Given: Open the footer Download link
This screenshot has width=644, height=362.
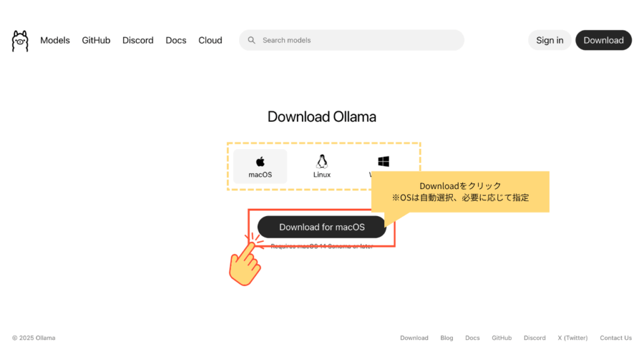Looking at the screenshot, I should 414,338.
